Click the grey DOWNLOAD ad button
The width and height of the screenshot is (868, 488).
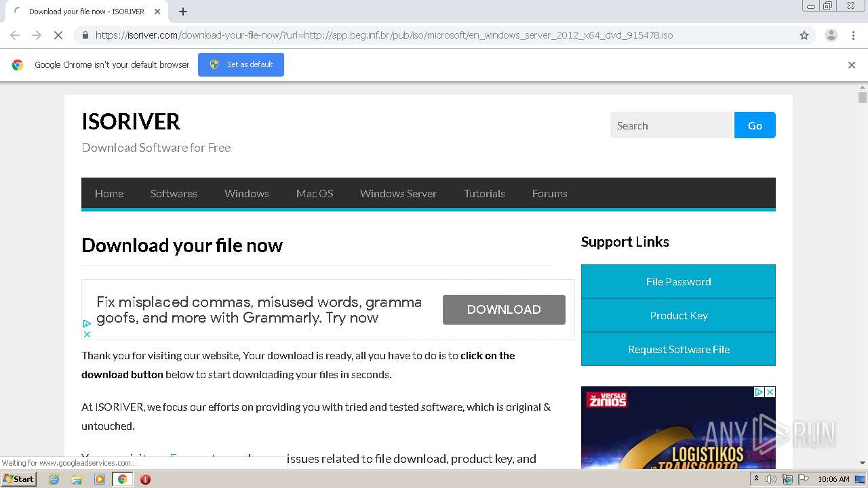point(504,310)
